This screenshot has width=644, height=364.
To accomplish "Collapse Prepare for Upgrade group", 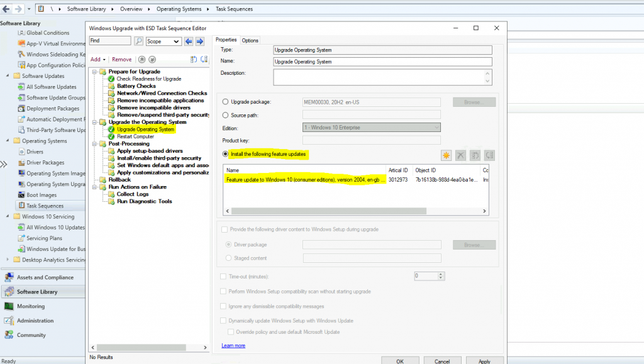I will coord(94,72).
